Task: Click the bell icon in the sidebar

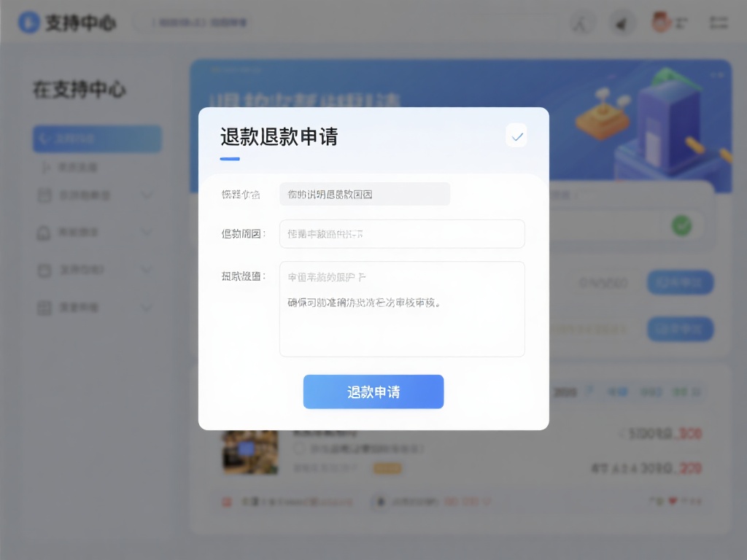Action: pyautogui.click(x=42, y=232)
